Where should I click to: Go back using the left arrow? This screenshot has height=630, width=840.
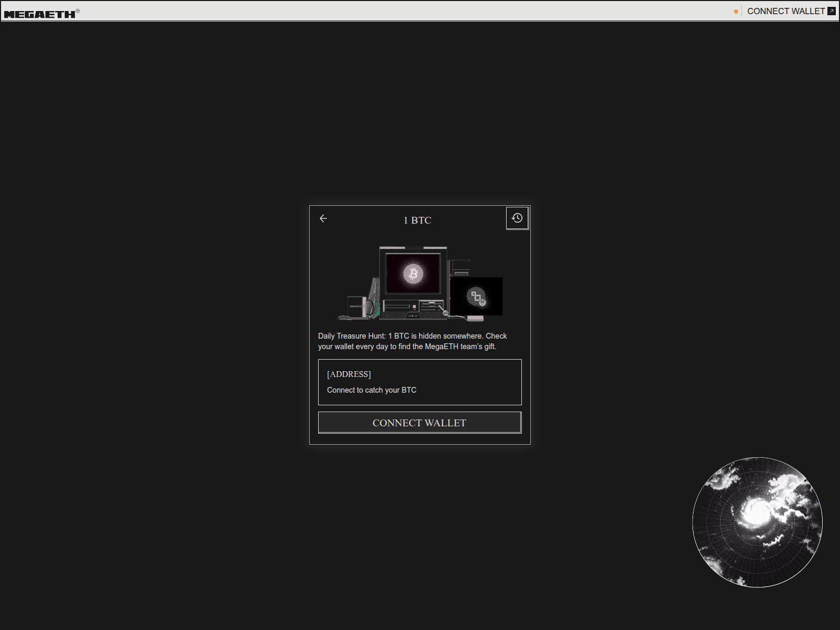(x=323, y=218)
